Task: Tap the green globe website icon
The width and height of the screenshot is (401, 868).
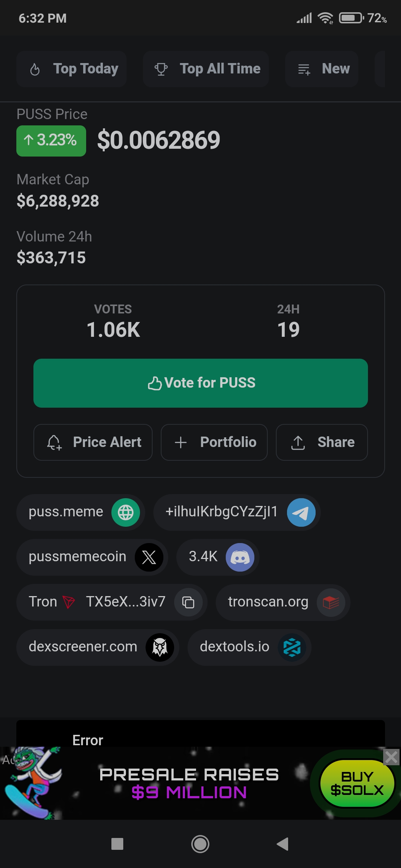Action: pos(125,512)
